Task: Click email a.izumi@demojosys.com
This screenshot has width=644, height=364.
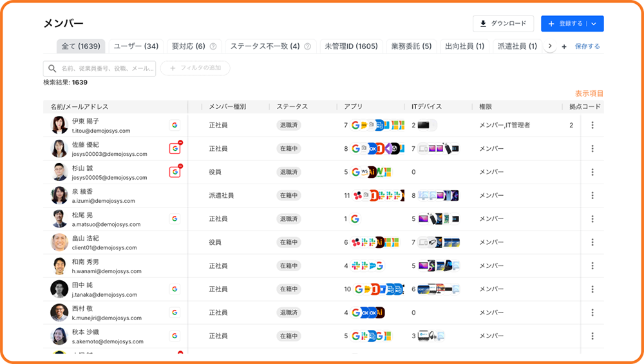Action: pos(104,201)
